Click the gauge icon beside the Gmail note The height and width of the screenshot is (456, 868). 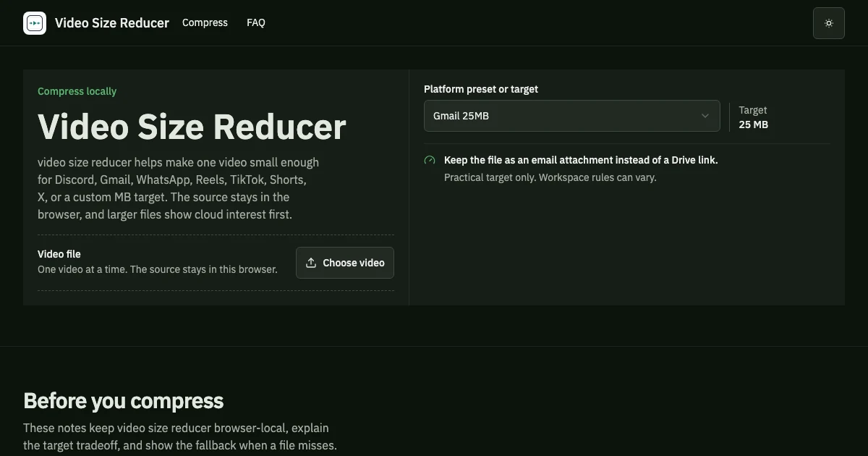pyautogui.click(x=430, y=161)
